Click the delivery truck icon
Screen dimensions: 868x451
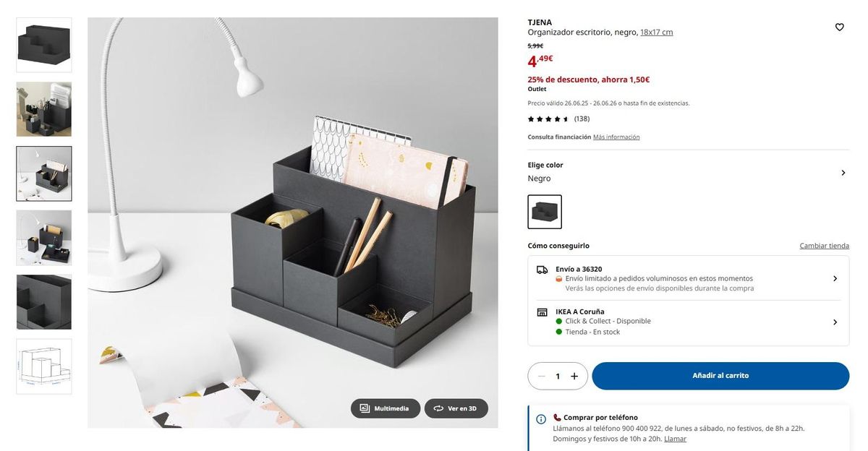pyautogui.click(x=542, y=270)
